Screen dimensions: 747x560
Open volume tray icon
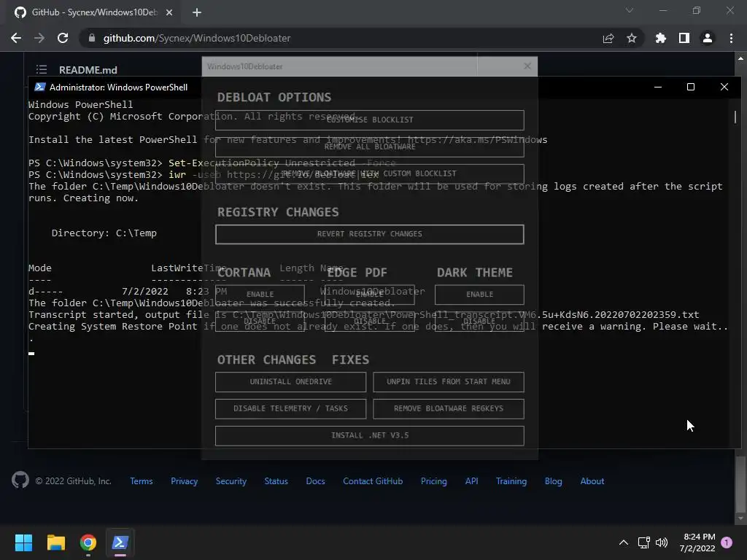coord(661,542)
